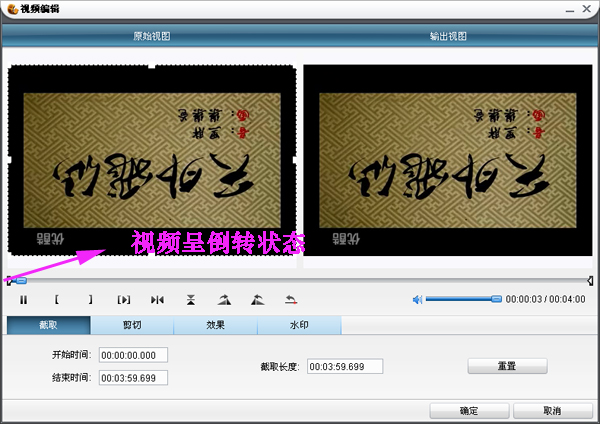Switch to the 截取 tab

48,325
